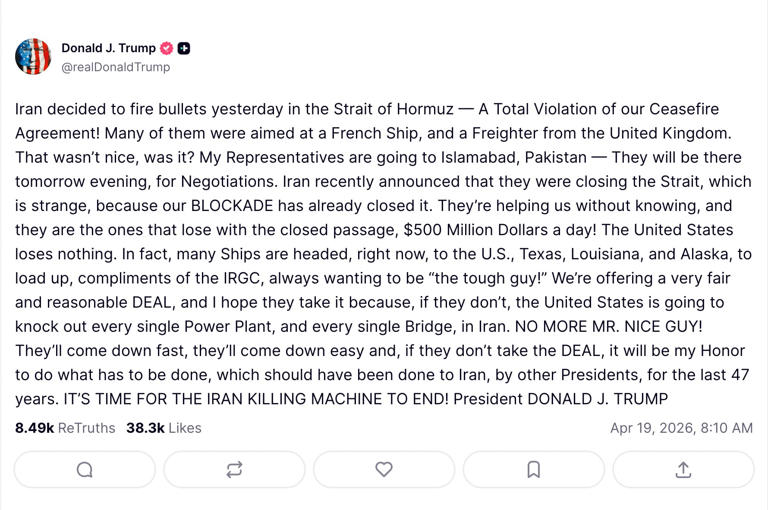This screenshot has height=510, width=768.
Task: Open Donald J. Trump profile name link
Action: point(108,48)
